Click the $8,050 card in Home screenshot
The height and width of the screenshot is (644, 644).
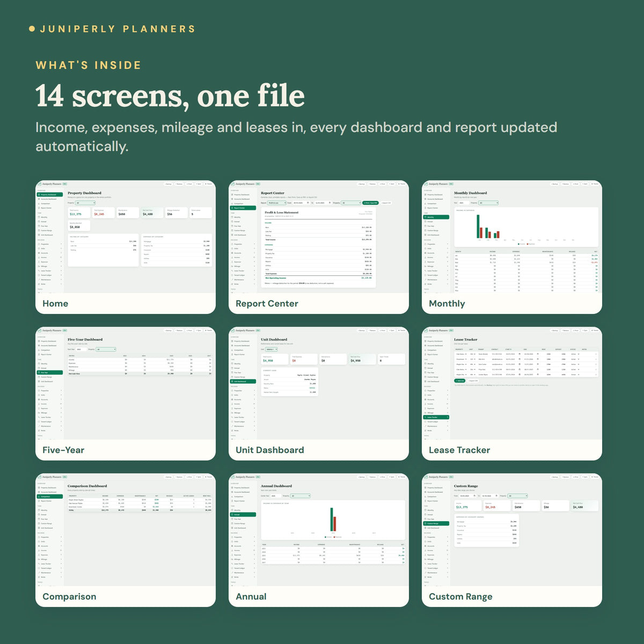(79, 225)
